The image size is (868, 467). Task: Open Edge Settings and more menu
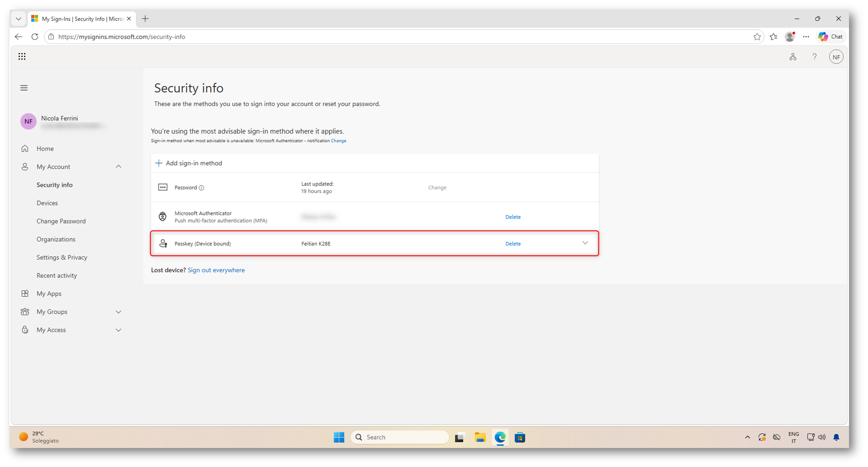806,37
